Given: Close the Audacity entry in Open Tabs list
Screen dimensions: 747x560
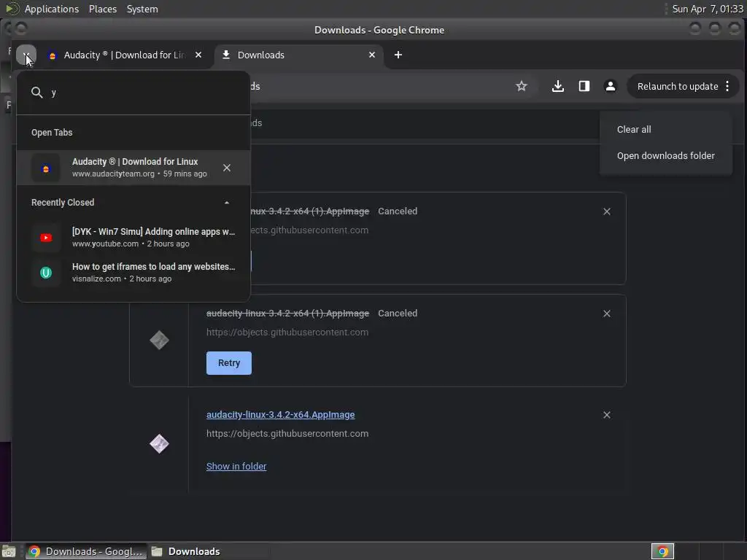Looking at the screenshot, I should tap(227, 168).
